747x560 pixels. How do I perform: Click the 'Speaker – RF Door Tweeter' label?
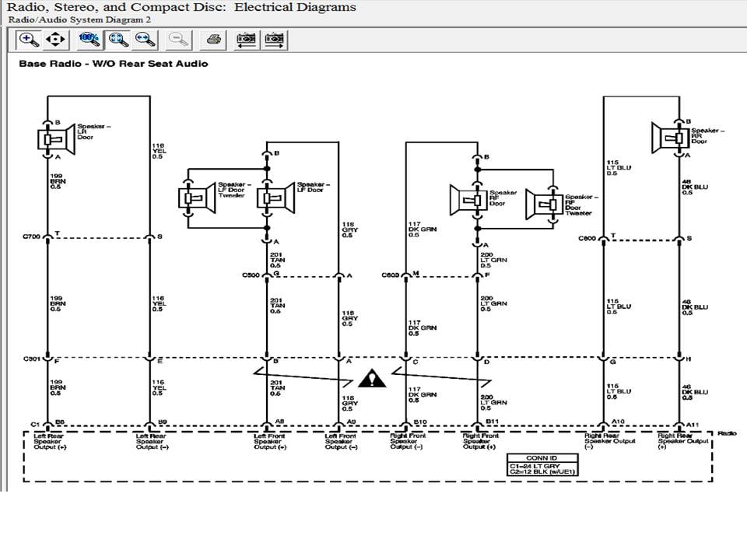581,205
